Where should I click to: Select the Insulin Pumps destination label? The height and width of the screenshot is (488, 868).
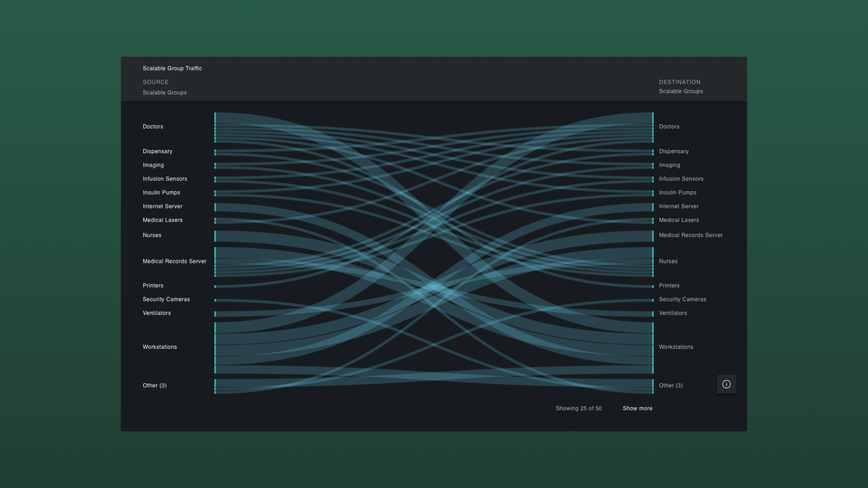[x=677, y=192]
